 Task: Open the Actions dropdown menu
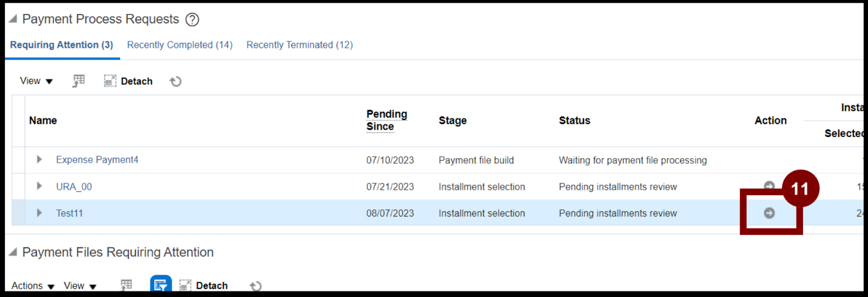[33, 285]
